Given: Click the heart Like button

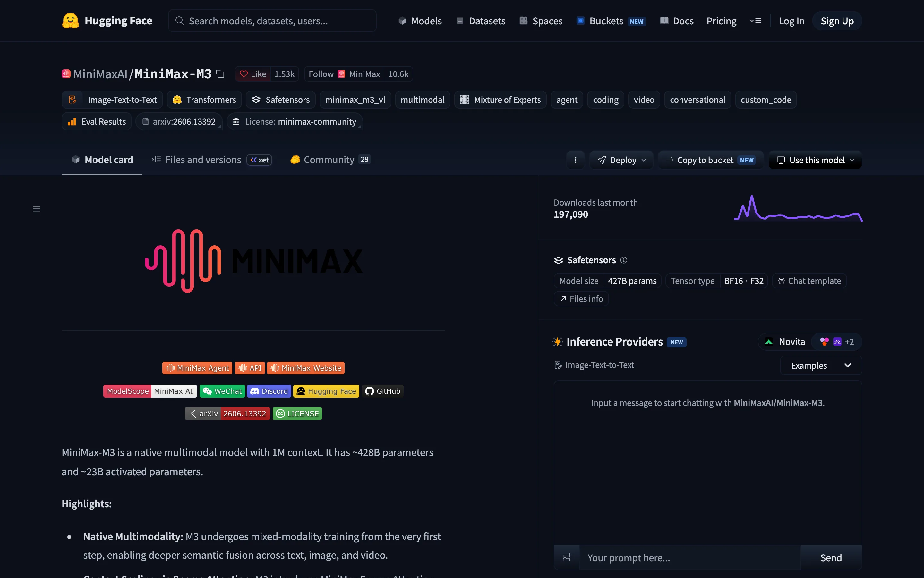Looking at the screenshot, I should pyautogui.click(x=253, y=74).
